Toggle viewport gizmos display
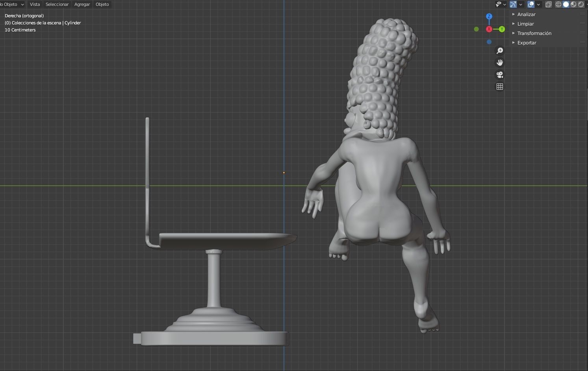Viewport: 588px width, 371px height. [513, 4]
